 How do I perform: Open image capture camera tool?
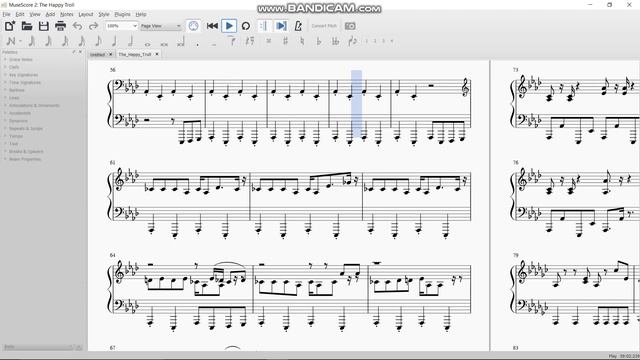tap(350, 26)
